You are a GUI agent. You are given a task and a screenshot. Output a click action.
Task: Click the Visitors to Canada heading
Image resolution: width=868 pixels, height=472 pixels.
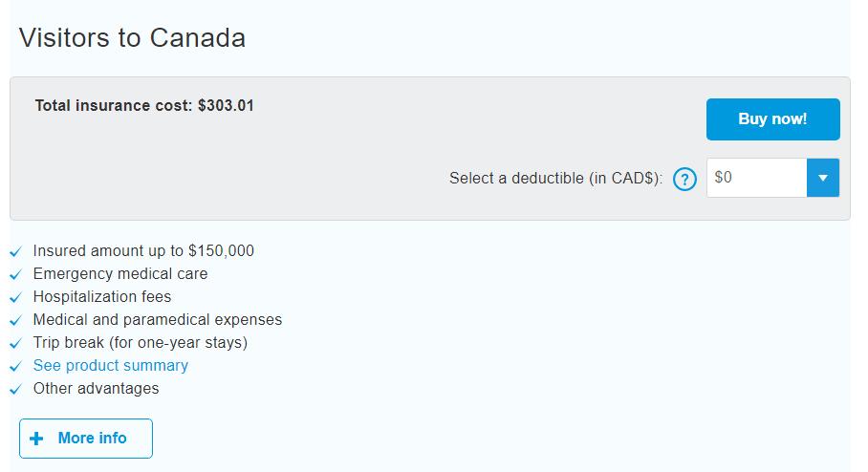tap(132, 37)
